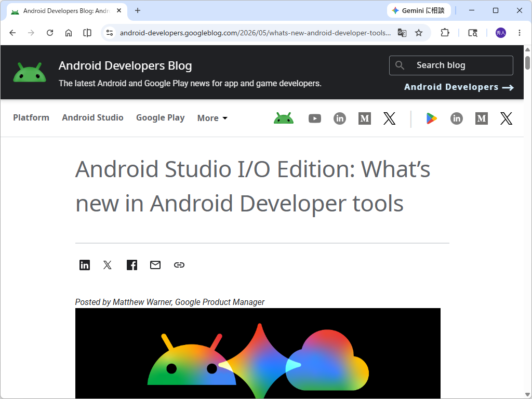The height and width of the screenshot is (399, 532).
Task: Focus the Search blog field
Action: [451, 65]
